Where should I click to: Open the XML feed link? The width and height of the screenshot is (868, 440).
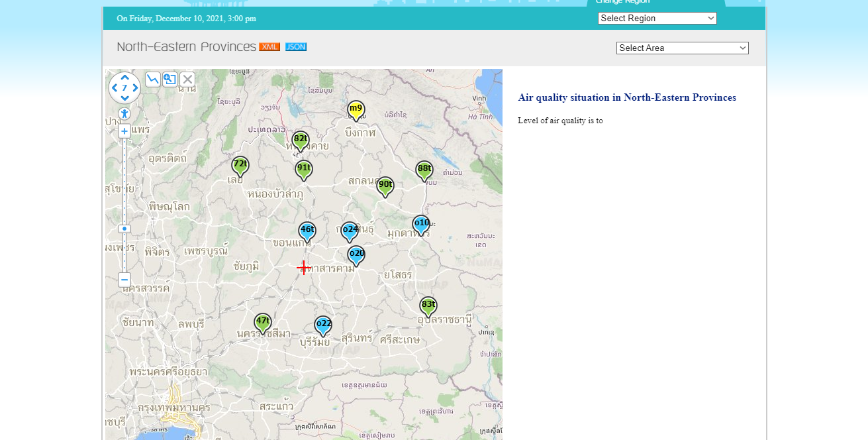click(x=269, y=46)
